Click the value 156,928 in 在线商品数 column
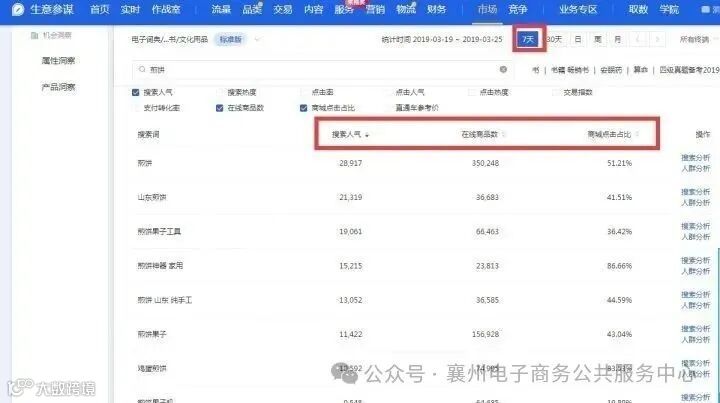Screen dimensions: 720x403 pos(485,334)
